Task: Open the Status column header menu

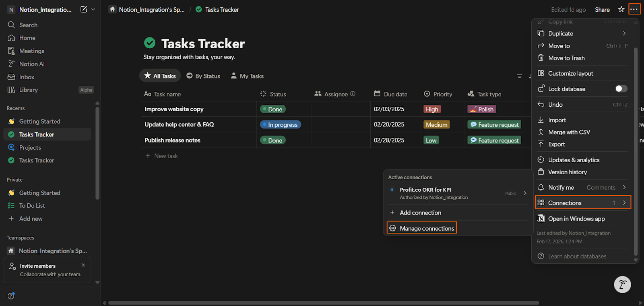Action: tap(273, 94)
